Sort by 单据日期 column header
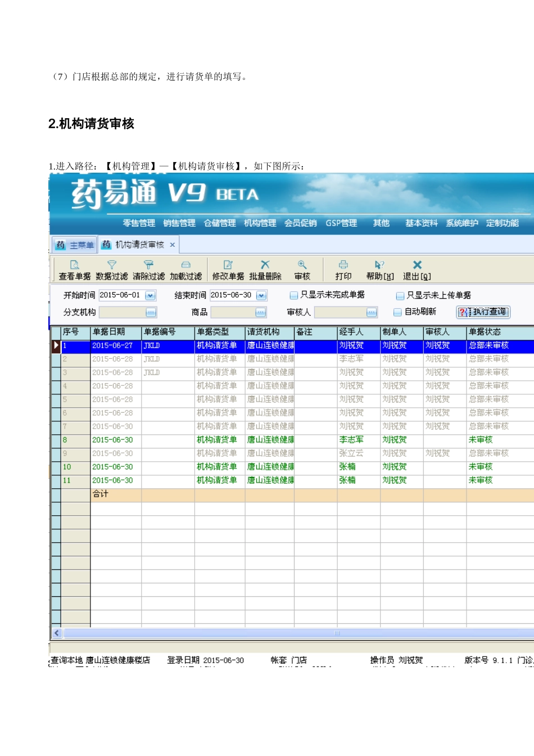 pos(116,332)
